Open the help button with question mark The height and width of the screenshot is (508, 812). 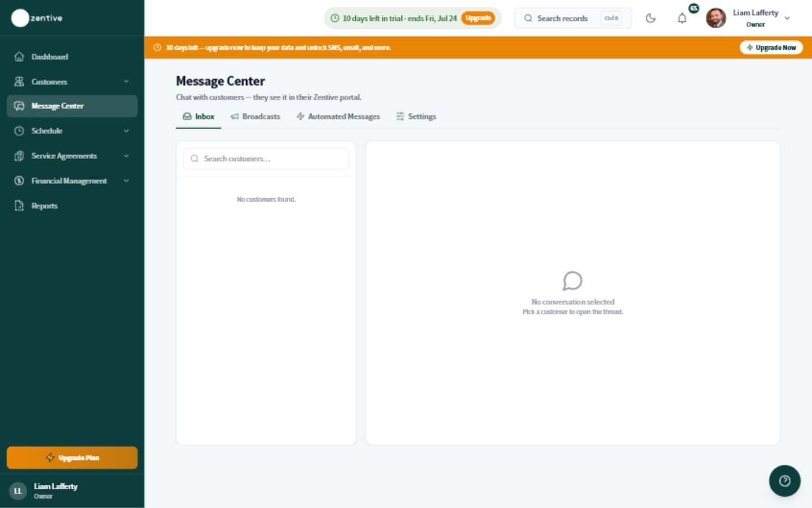[785, 481]
